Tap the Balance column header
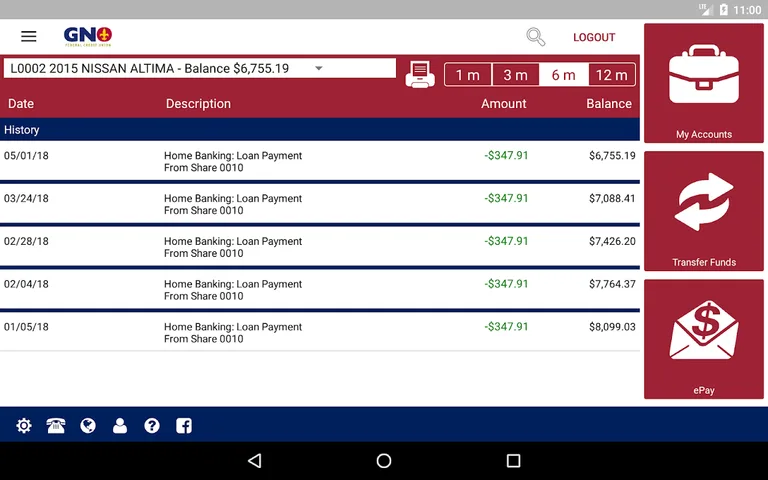The width and height of the screenshot is (768, 480). coord(609,104)
